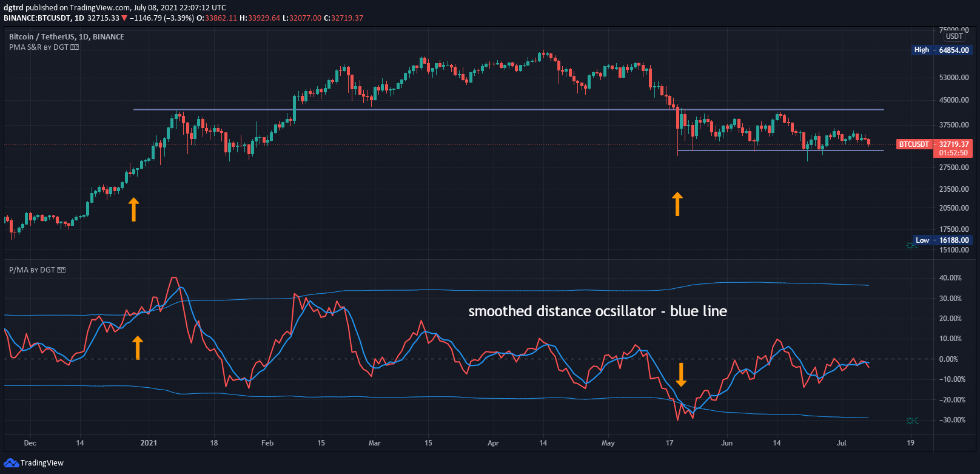Click the close value C:32719.37

point(344,18)
